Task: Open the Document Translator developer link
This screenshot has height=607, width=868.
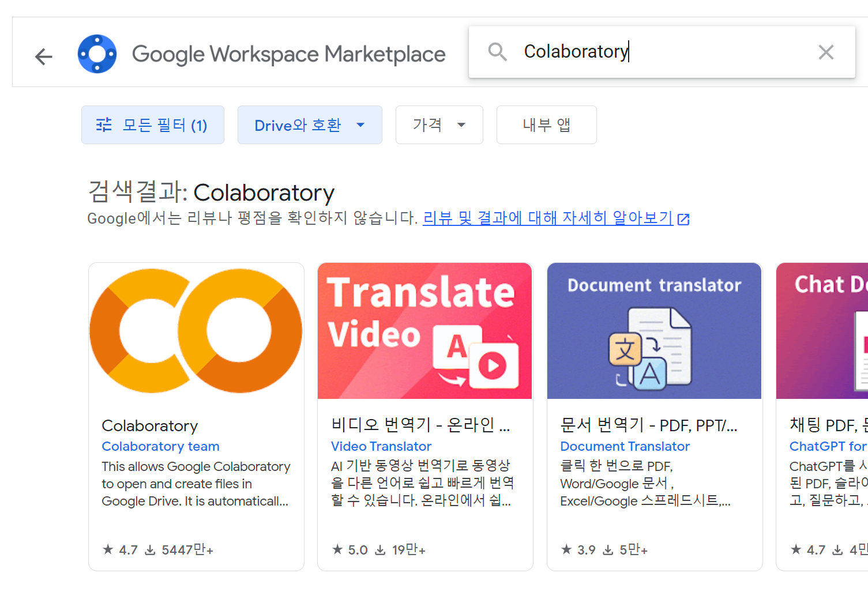Action: [625, 446]
